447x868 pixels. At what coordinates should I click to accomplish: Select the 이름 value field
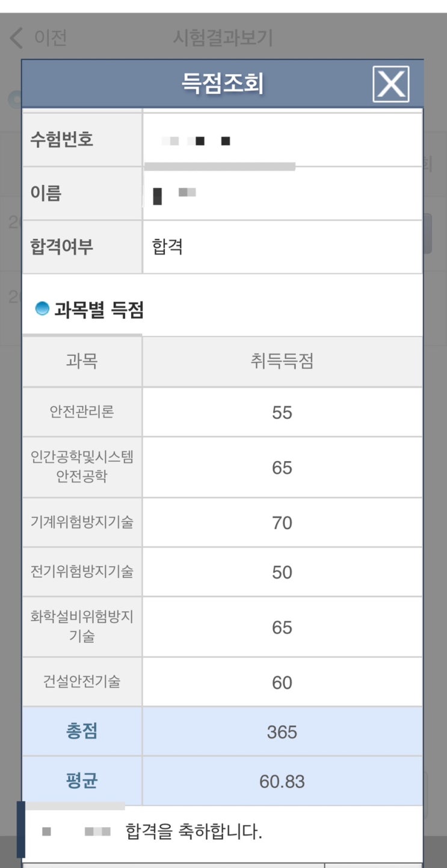click(282, 193)
